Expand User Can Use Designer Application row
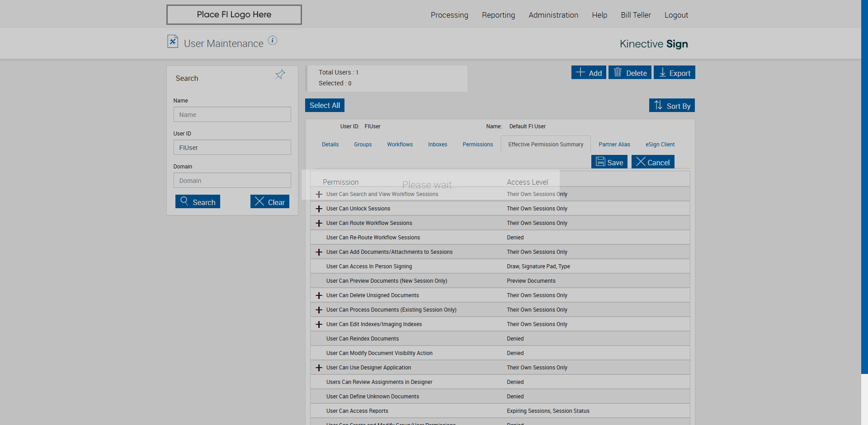The width and height of the screenshot is (868, 425). [x=319, y=368]
